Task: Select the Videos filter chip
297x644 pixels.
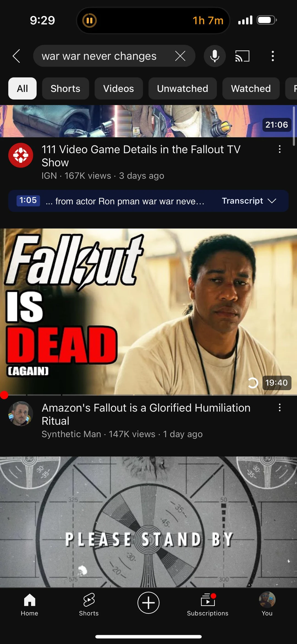Action: coord(119,89)
